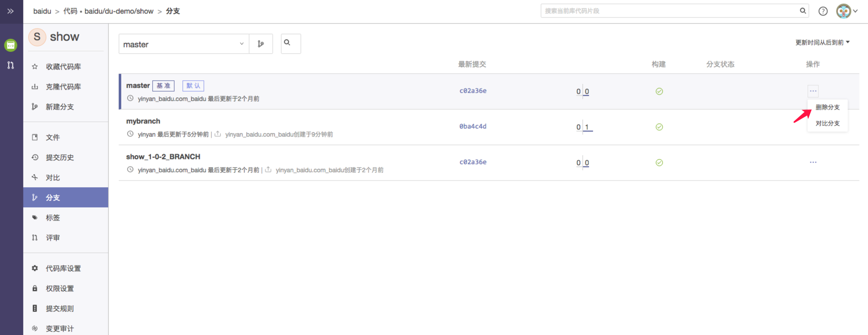Click the gear icon for 代码库设置
The width and height of the screenshot is (868, 335).
point(35,268)
